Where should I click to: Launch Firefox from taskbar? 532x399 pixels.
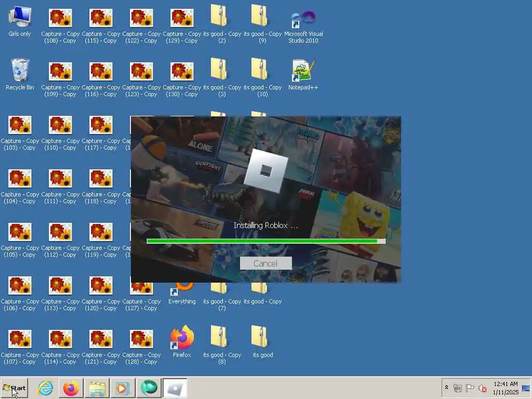71,388
